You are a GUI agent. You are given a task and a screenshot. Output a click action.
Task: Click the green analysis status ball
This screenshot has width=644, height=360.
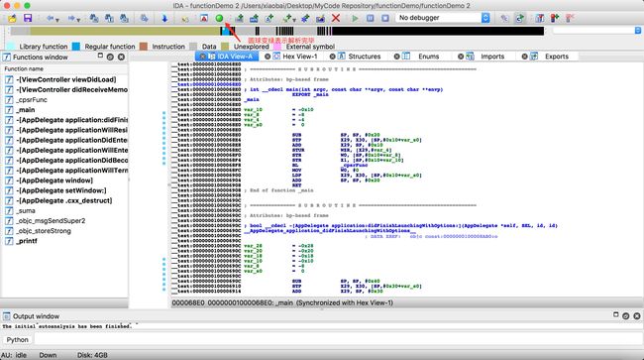(219, 18)
